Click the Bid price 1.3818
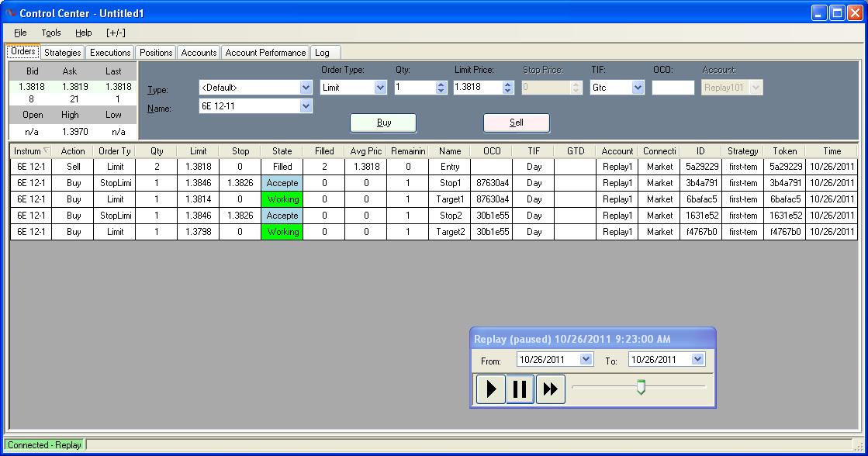This screenshot has height=456, width=868. click(32, 87)
